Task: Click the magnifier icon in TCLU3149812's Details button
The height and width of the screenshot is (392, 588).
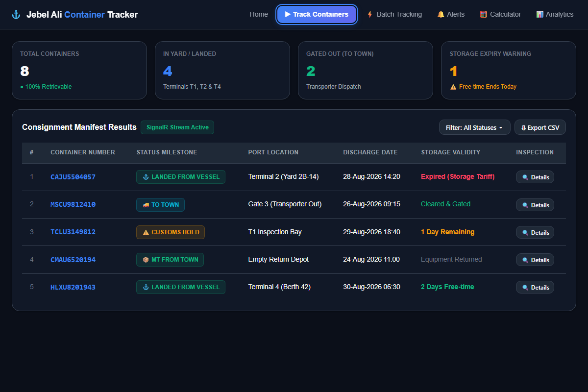Action: click(x=525, y=233)
